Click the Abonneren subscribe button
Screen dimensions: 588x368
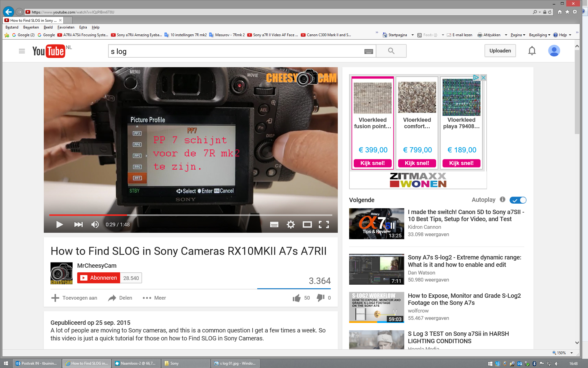click(x=99, y=278)
